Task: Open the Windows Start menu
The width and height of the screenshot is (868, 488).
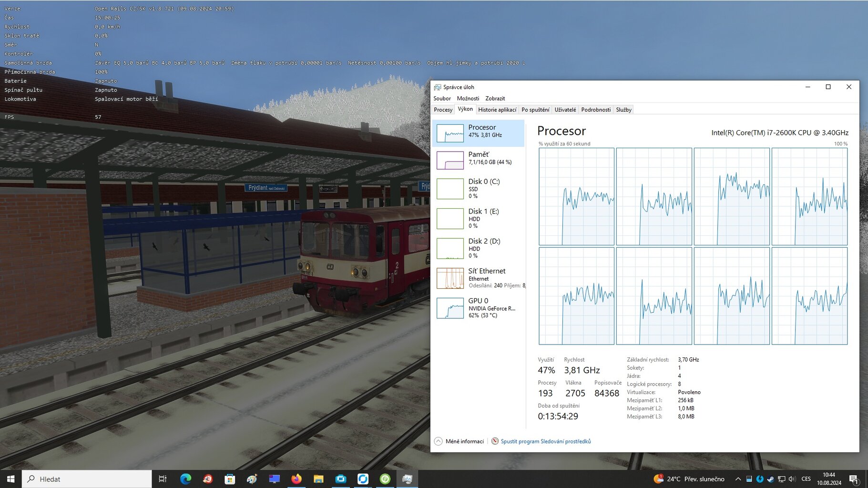Action: pyautogui.click(x=10, y=479)
